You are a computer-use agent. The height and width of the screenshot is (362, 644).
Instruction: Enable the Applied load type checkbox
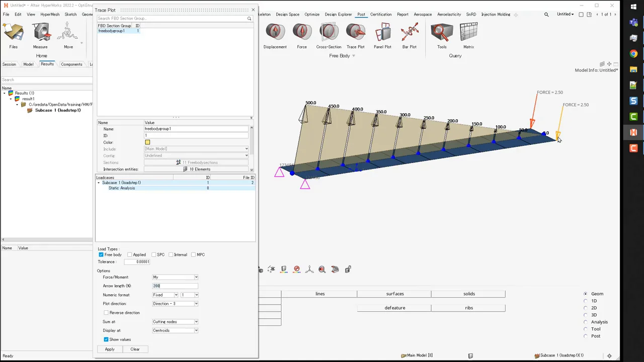click(130, 255)
